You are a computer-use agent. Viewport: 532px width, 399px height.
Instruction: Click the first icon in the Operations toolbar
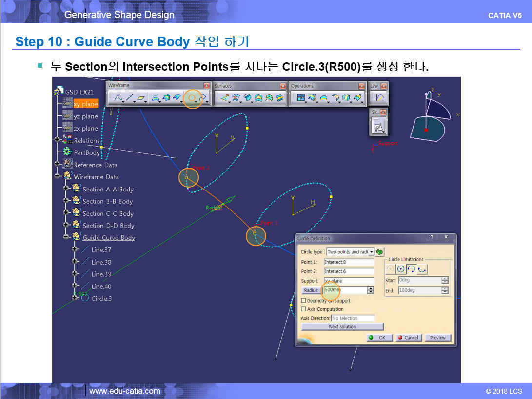[301, 98]
